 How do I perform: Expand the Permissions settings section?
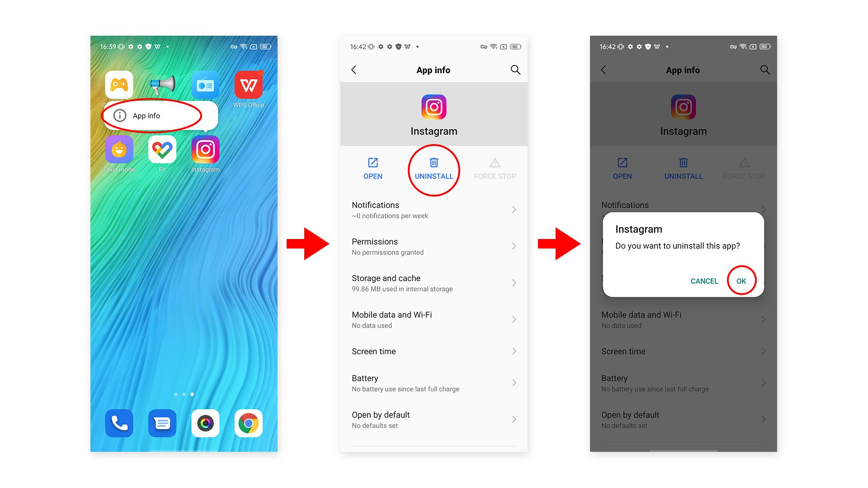433,246
